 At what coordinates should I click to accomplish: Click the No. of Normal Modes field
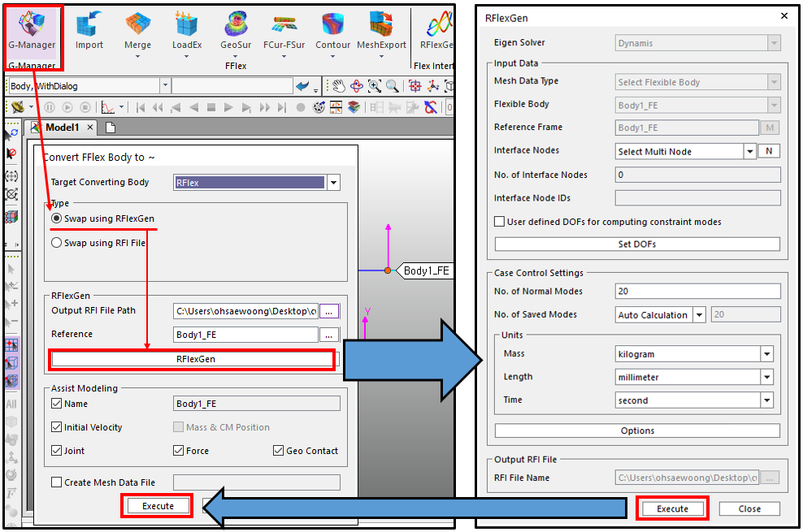click(x=698, y=292)
